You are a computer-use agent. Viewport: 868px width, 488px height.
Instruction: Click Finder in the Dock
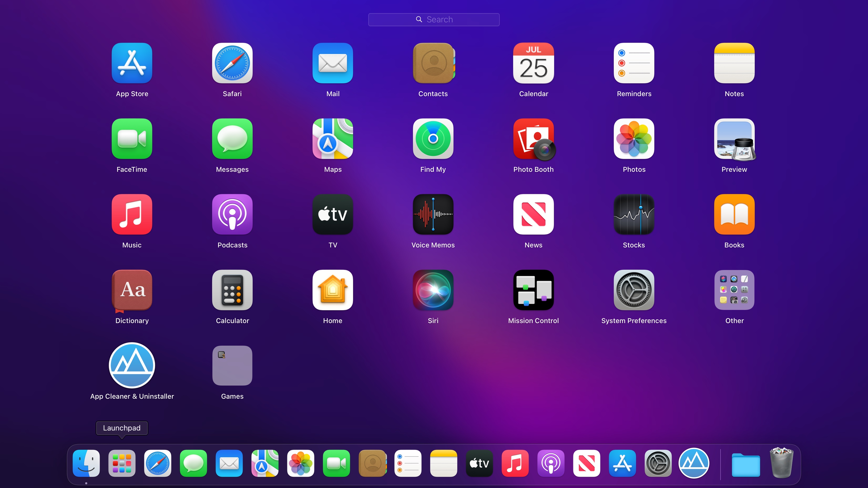[x=86, y=463]
